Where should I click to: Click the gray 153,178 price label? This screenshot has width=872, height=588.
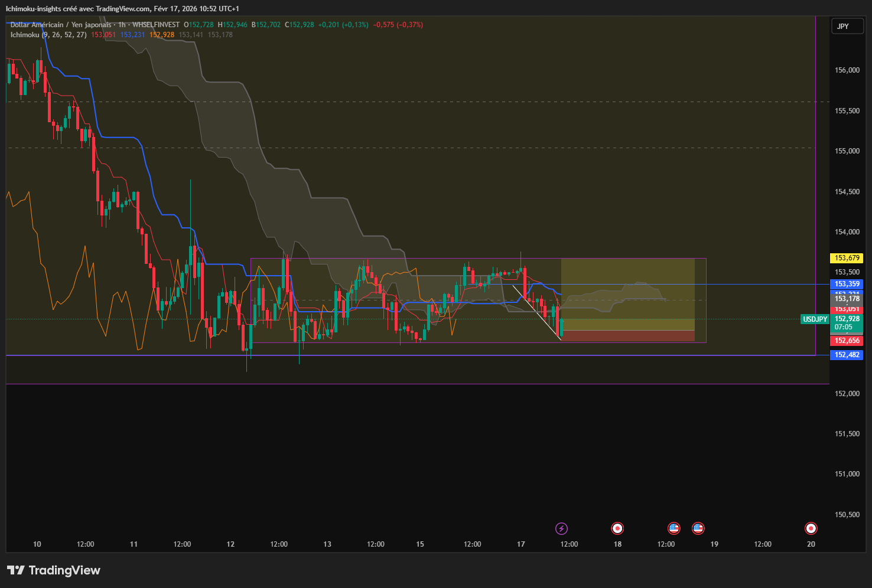click(x=847, y=299)
